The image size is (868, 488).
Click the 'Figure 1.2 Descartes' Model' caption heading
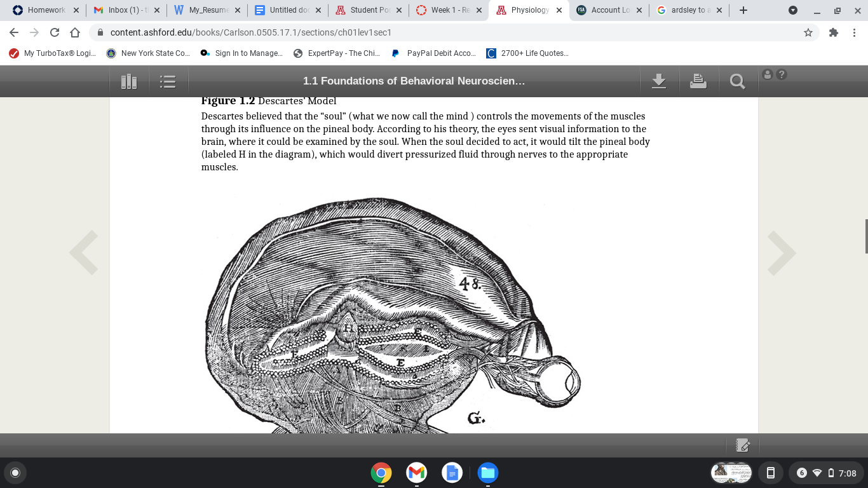tap(269, 101)
